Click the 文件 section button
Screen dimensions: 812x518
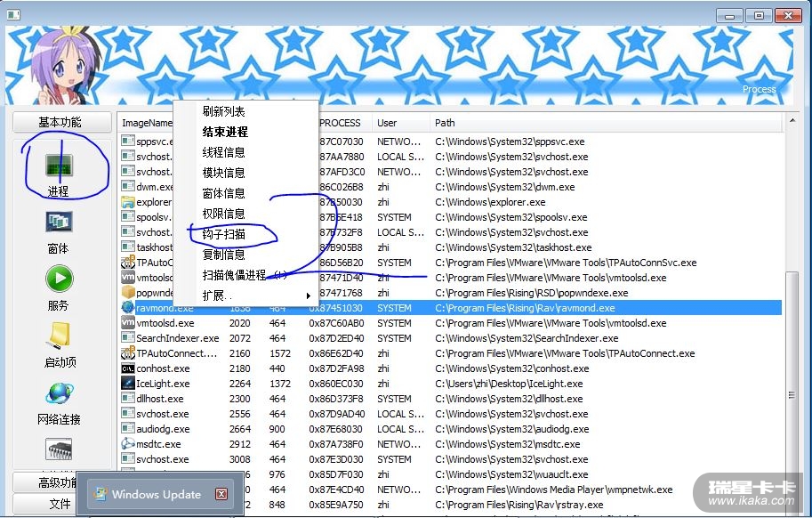tap(45, 504)
